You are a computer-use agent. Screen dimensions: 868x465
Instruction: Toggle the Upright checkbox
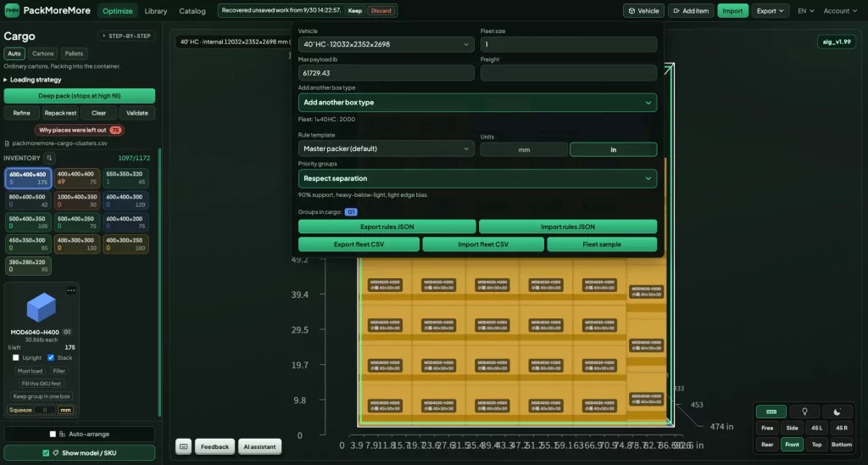click(15, 357)
